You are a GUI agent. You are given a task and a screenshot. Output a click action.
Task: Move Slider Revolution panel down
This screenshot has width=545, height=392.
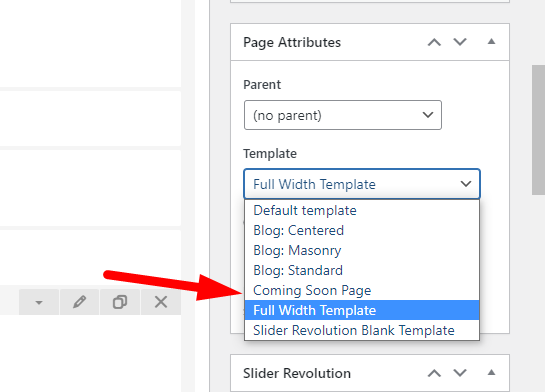460,373
